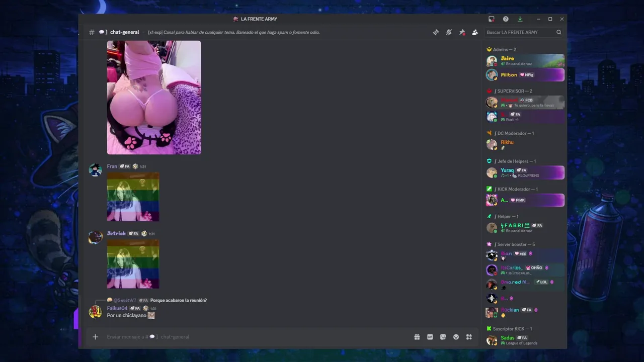Click username Falkus04 in chat

tap(117, 308)
